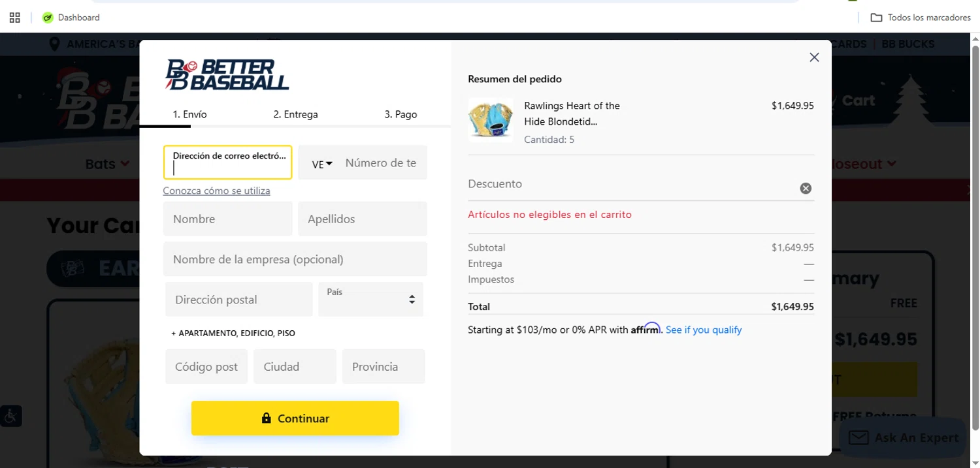Open Closeout menu in background page

862,164
